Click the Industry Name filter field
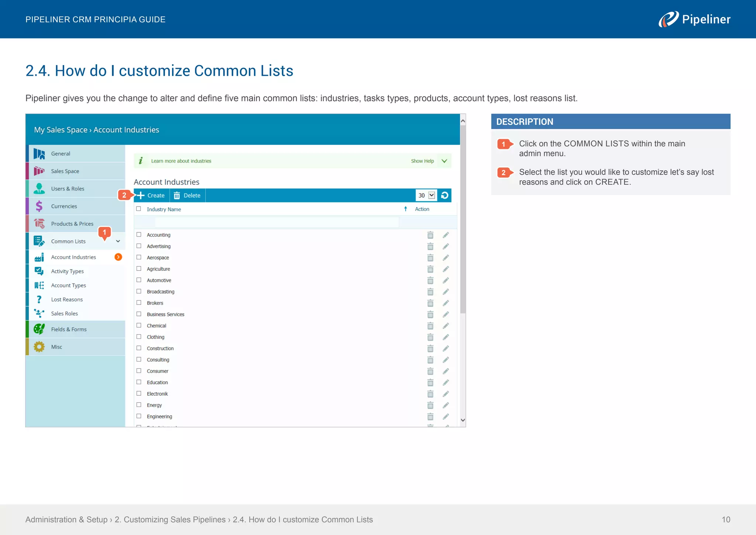Image resolution: width=756 pixels, height=535 pixels. (277, 222)
